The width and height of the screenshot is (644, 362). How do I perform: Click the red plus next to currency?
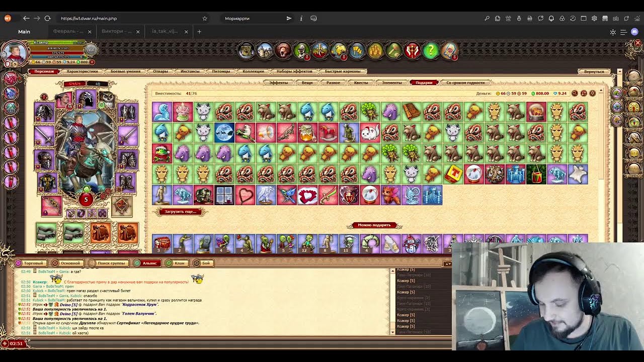tap(92, 62)
